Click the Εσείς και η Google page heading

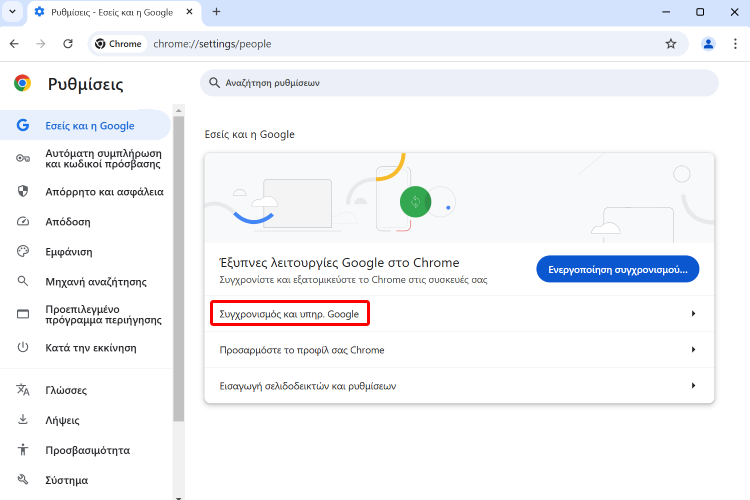[249, 134]
